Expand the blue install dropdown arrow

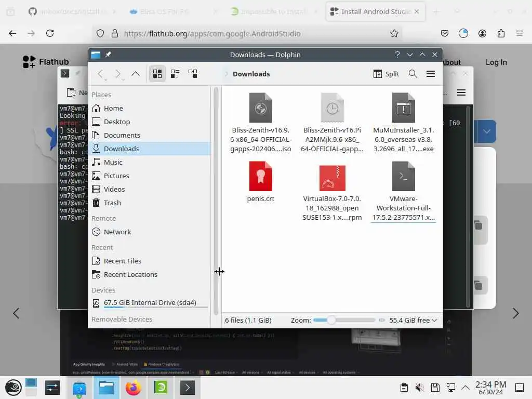pyautogui.click(x=486, y=131)
